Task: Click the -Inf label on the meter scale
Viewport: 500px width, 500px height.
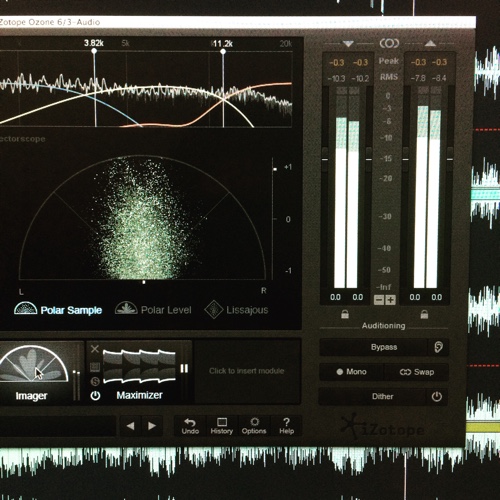Action: click(384, 287)
